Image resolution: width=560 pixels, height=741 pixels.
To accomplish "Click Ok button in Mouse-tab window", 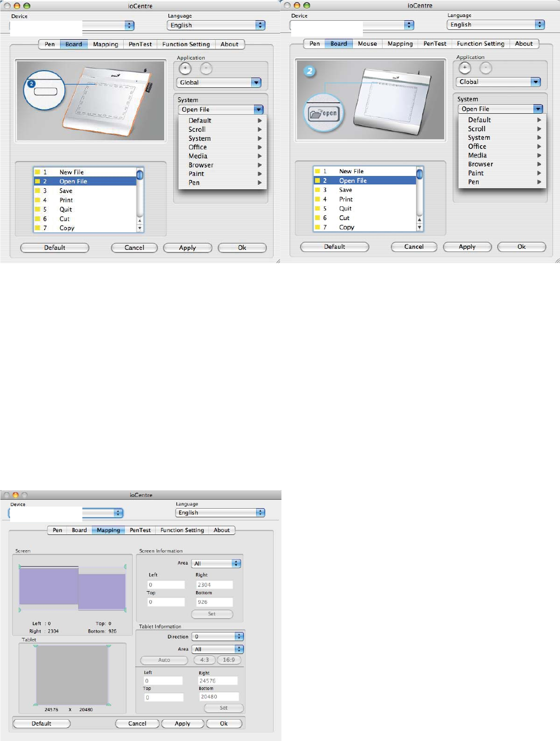I will coord(522,247).
